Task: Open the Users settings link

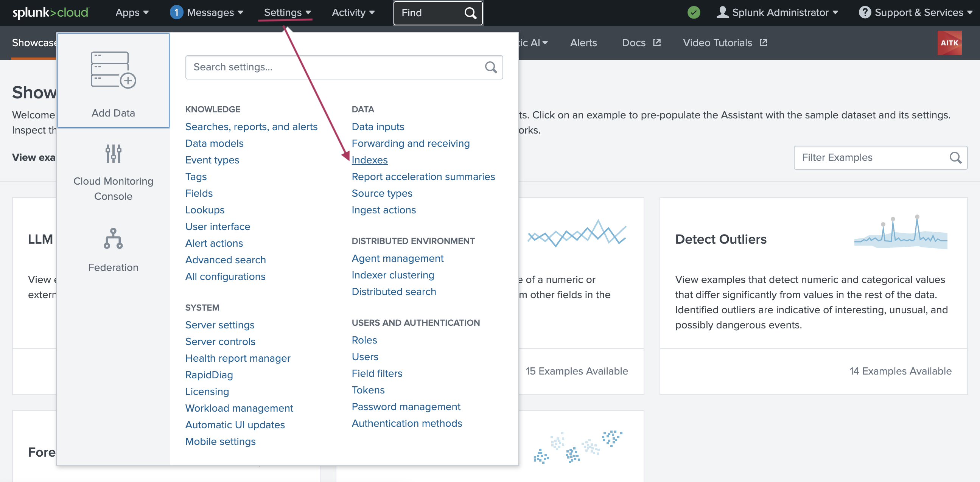Action: click(365, 357)
